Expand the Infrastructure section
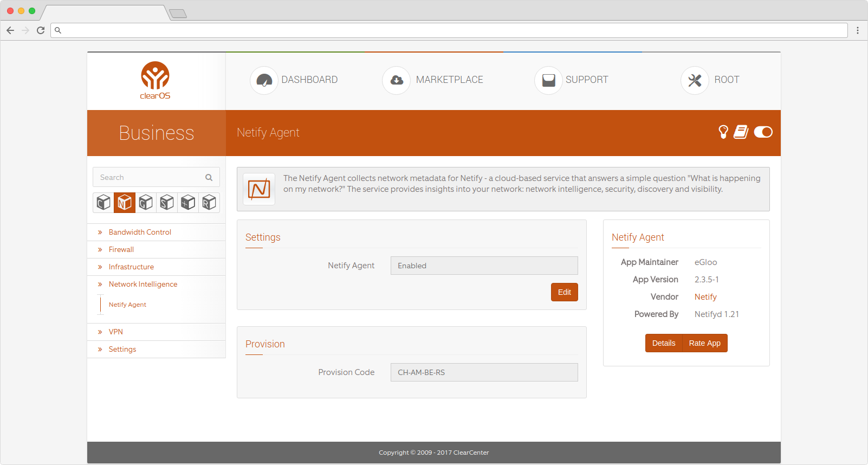Screen dimensions: 868x465 tap(131, 267)
